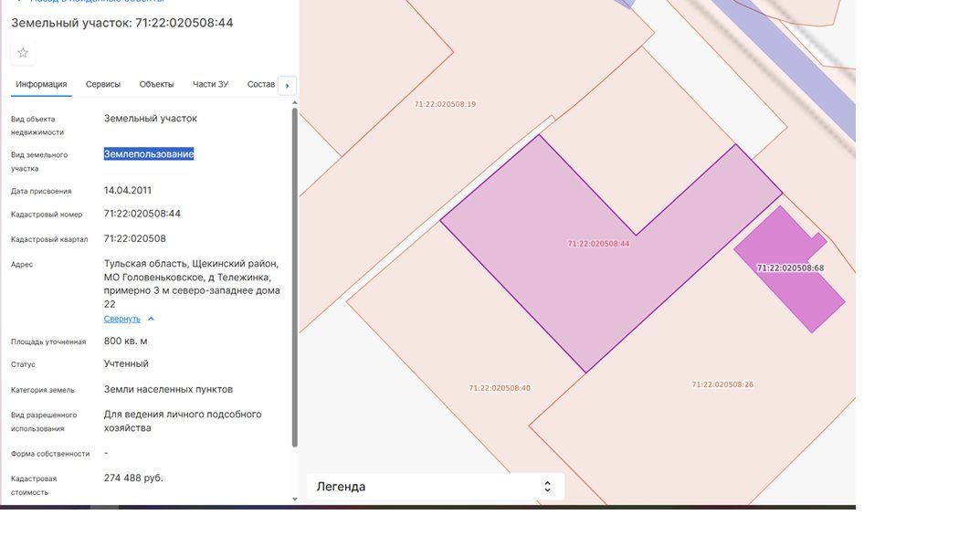Open the Информация tab
The image size is (980, 557).
pyautogui.click(x=41, y=84)
